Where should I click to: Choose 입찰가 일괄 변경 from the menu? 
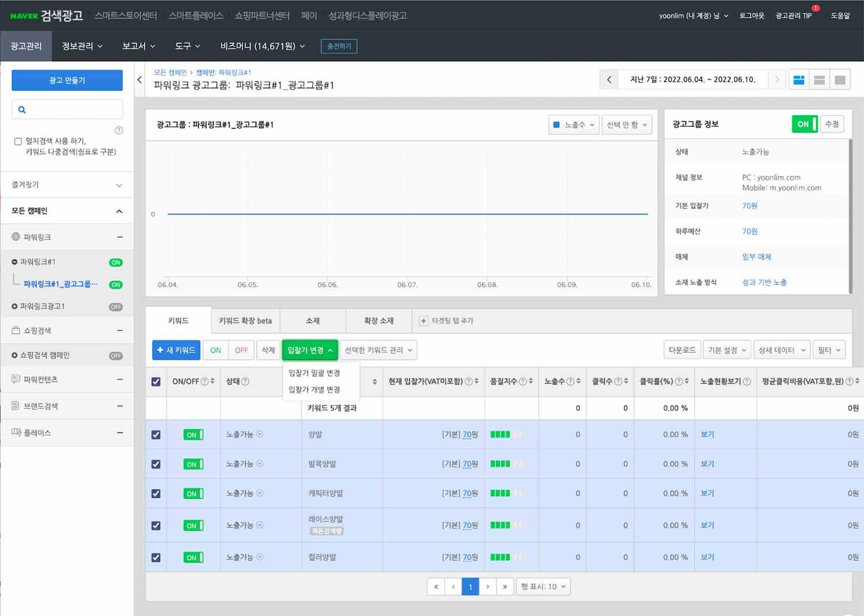pyautogui.click(x=314, y=373)
